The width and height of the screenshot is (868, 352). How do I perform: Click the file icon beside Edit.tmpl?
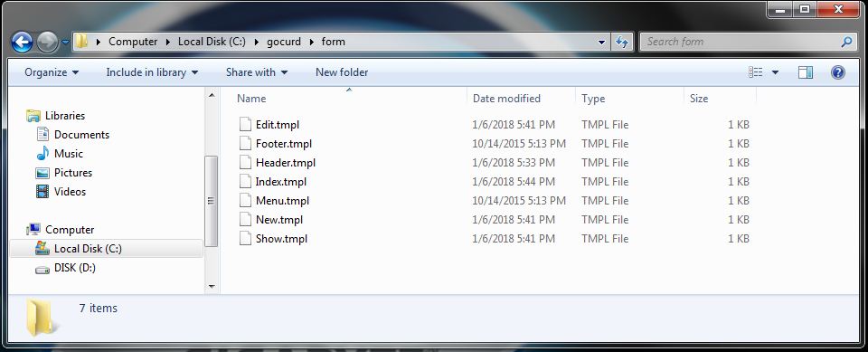tap(245, 124)
